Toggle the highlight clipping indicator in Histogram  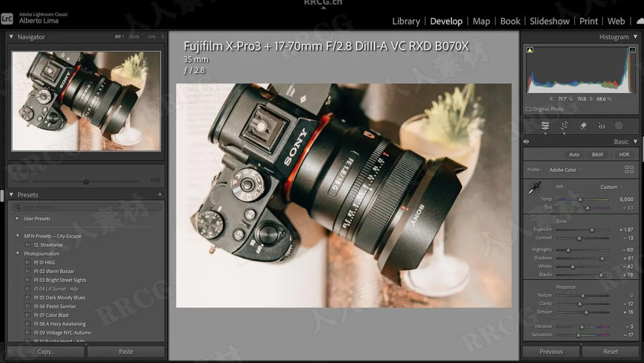pyautogui.click(x=632, y=50)
